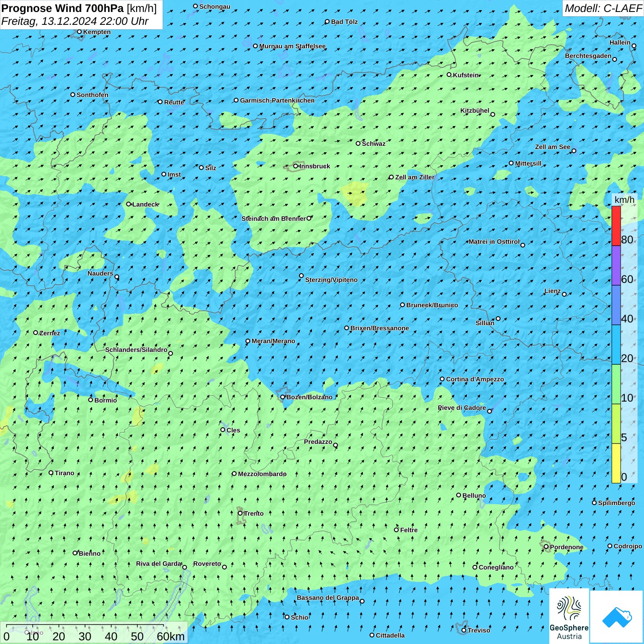Click the forecast date Freitag 13.12.2024
644x644 pixels.
(x=75, y=21)
